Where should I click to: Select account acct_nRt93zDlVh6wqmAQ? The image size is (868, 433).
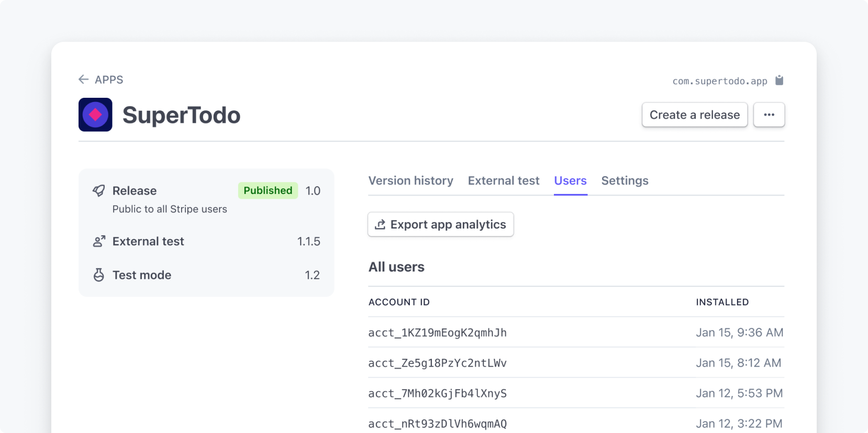click(x=438, y=424)
